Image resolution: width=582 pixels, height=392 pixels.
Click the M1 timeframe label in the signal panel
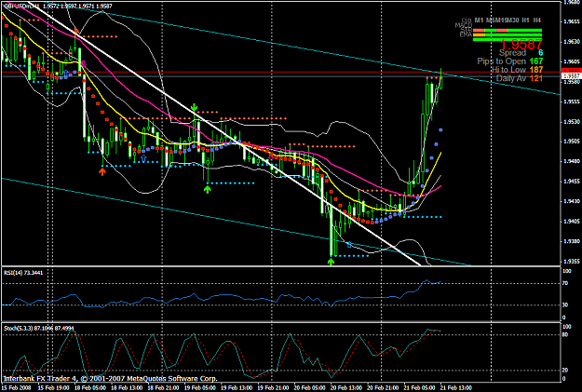point(479,20)
